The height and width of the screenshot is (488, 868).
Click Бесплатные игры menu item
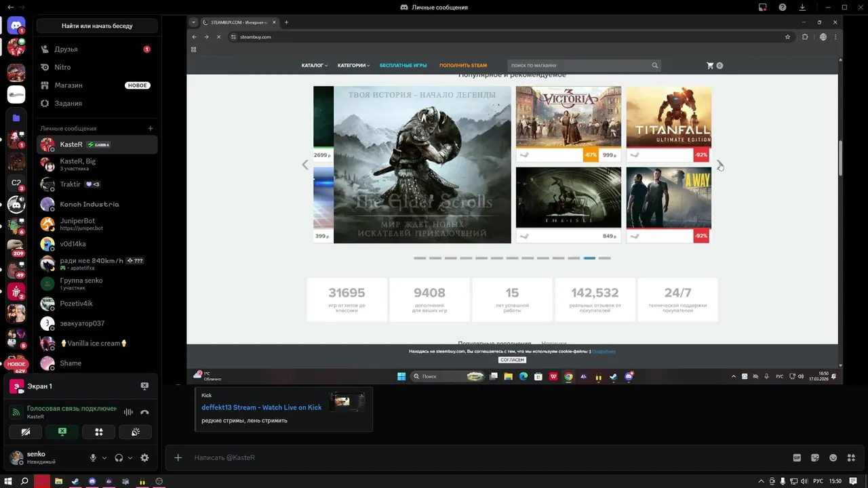tap(403, 66)
